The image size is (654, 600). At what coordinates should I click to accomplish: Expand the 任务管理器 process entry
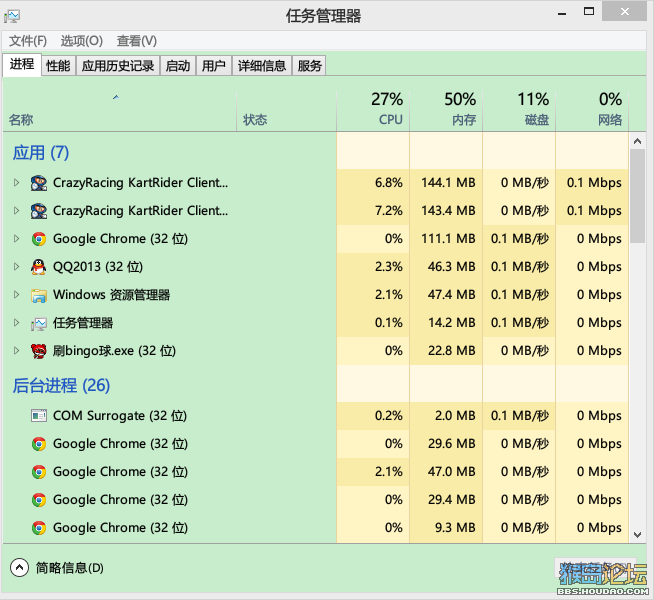click(16, 322)
